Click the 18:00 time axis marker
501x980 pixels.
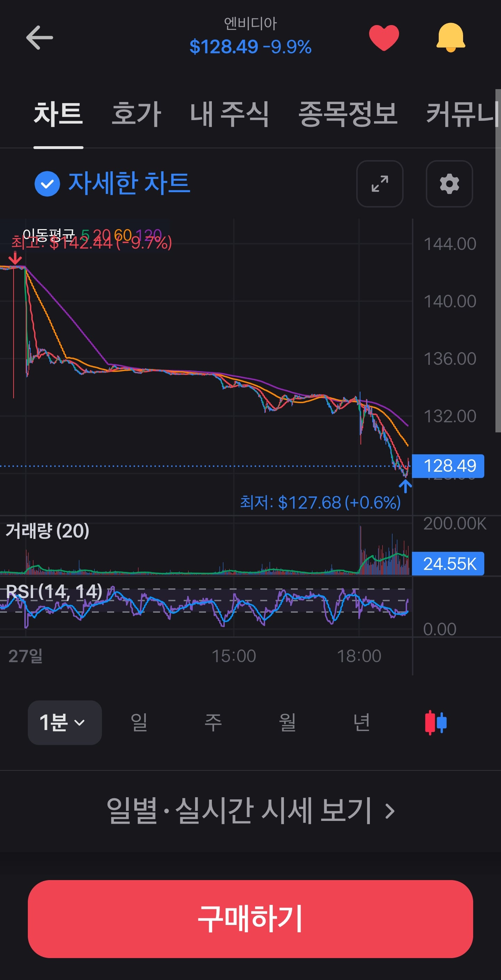[x=359, y=656]
